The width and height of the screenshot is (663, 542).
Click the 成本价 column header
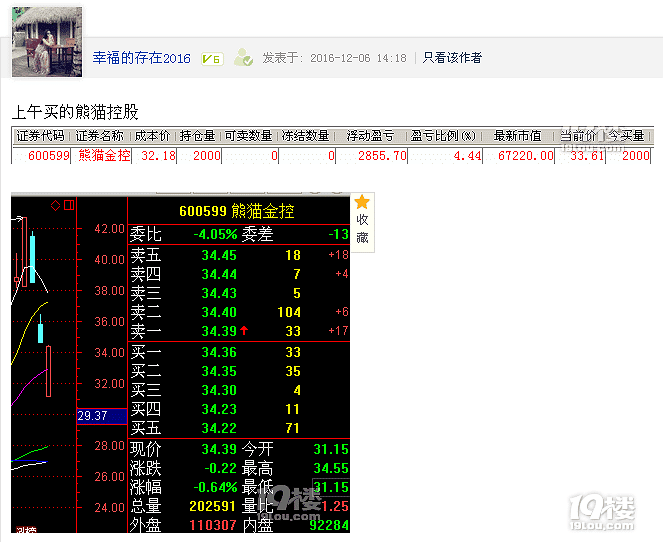pyautogui.click(x=152, y=136)
